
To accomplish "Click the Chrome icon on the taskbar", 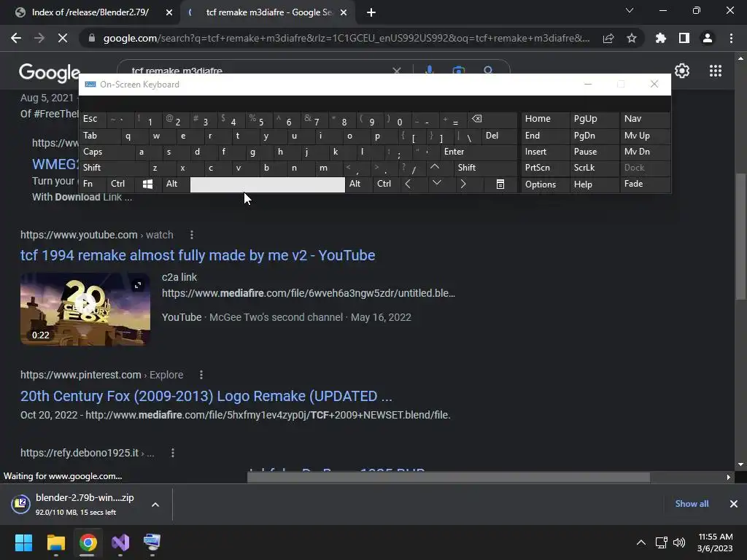I will 88,542.
